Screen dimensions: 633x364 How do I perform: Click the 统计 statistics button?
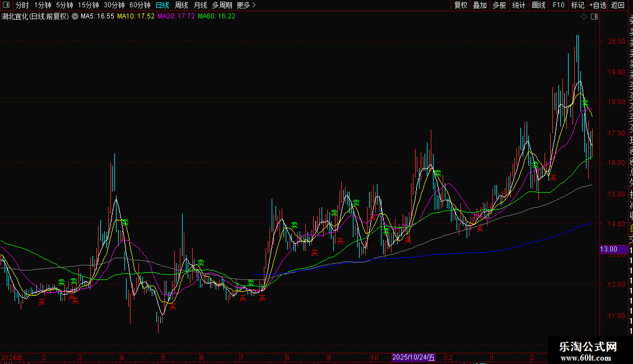[519, 5]
